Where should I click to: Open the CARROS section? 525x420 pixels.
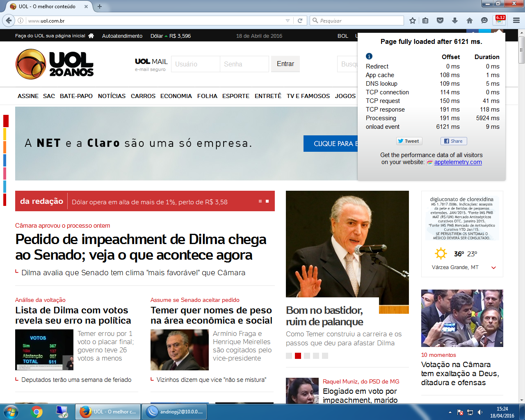(x=143, y=96)
